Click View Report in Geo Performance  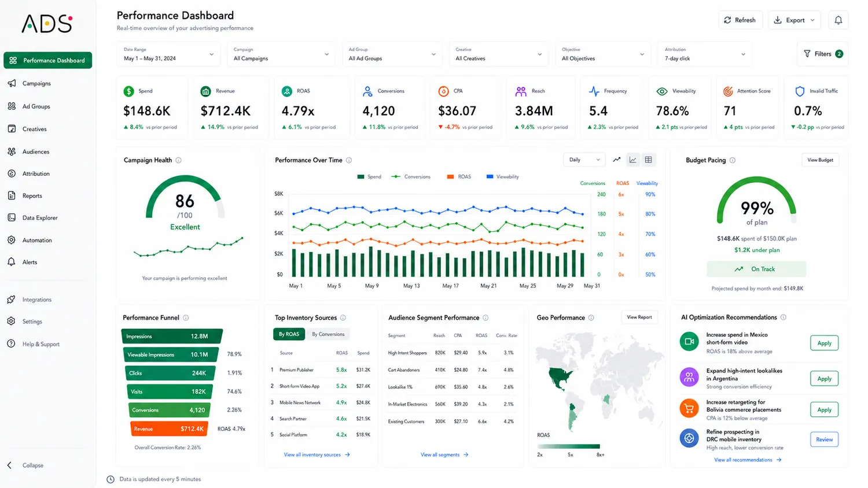[639, 317]
